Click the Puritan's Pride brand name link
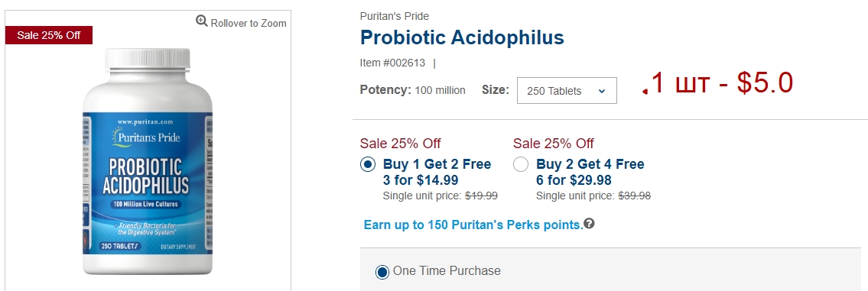The width and height of the screenshot is (868, 291). click(x=394, y=16)
